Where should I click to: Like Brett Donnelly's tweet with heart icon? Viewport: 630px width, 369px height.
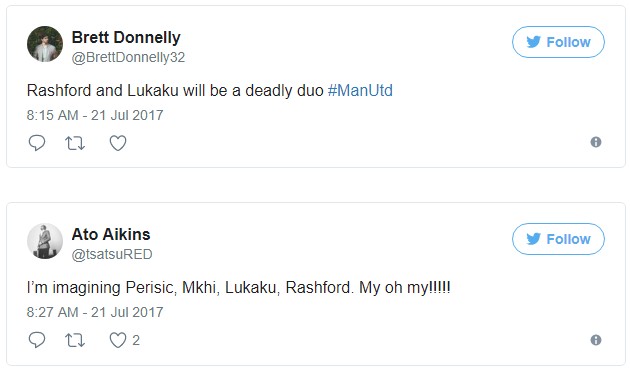point(118,143)
